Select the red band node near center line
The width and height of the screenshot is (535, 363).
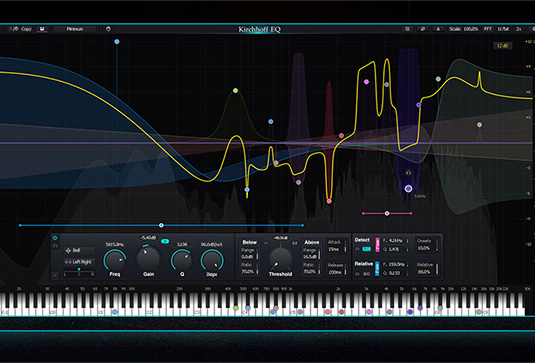tap(341, 135)
